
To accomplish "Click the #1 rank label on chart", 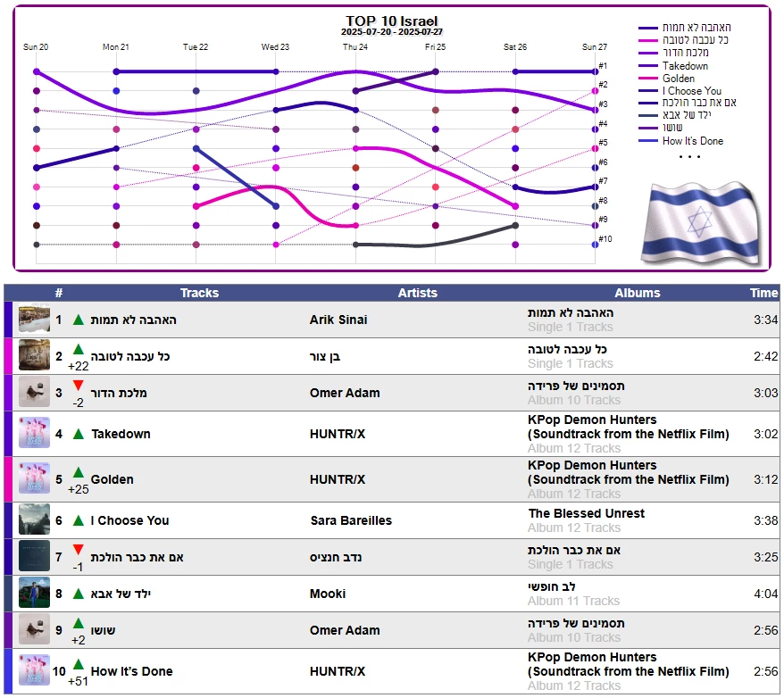I will click(603, 65).
